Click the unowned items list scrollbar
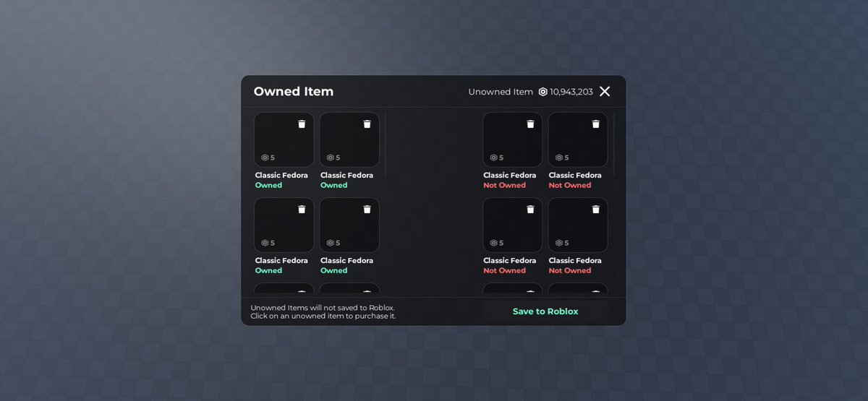868x401 pixels. click(614, 145)
